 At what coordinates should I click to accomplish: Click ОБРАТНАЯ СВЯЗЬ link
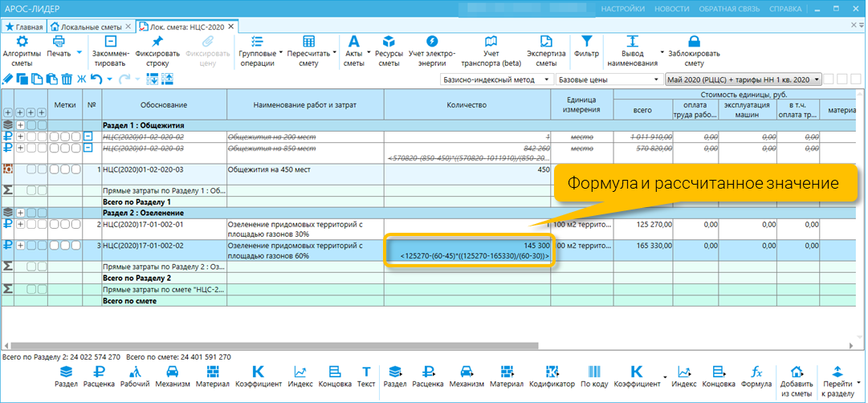click(729, 9)
